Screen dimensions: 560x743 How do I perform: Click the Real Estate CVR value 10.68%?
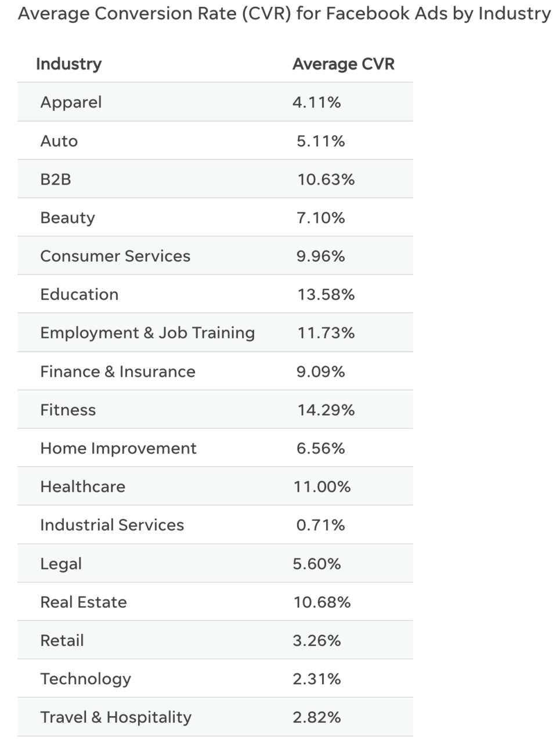322,602
